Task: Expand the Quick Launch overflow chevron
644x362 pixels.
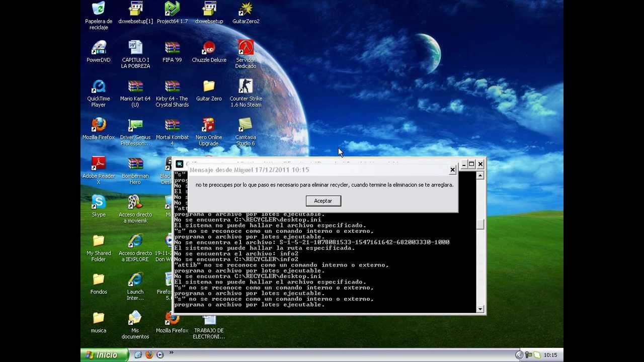Action: tap(171, 353)
